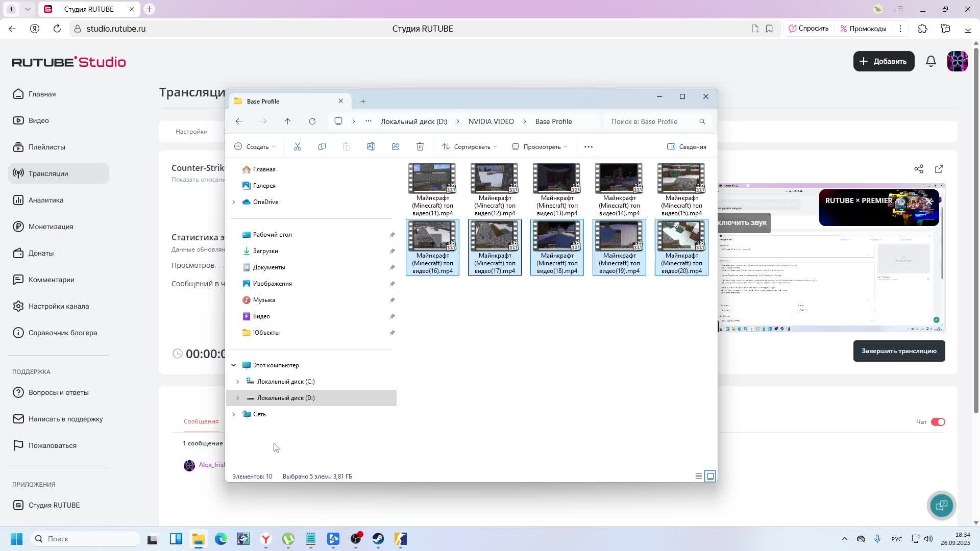Click the Share icon in Explorer toolbar

(x=396, y=147)
